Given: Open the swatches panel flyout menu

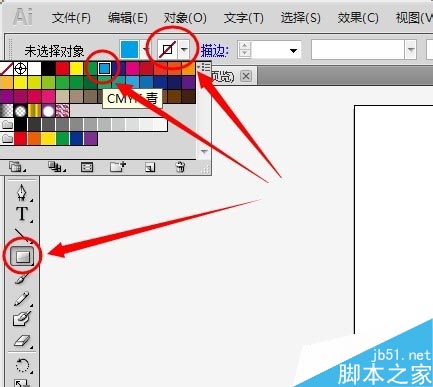Looking at the screenshot, I should (x=204, y=67).
